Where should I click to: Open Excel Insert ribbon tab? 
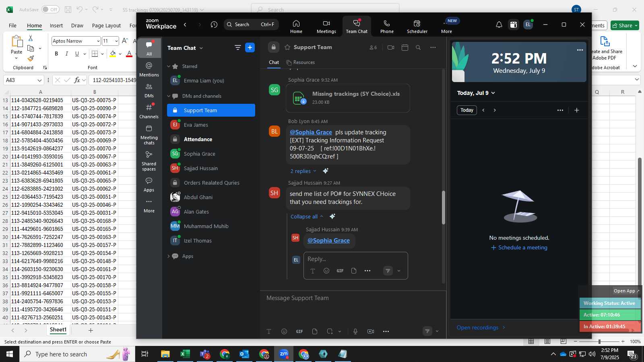click(56, 25)
